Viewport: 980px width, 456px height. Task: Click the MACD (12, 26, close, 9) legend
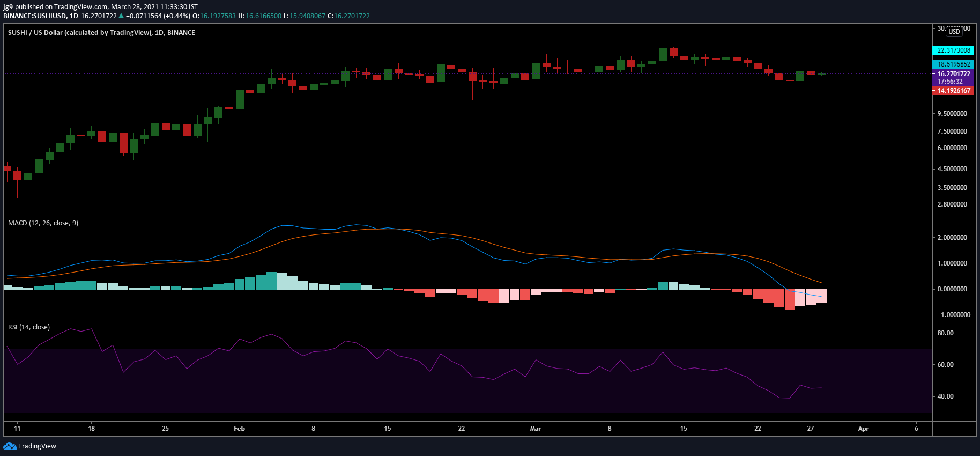pyautogui.click(x=43, y=223)
